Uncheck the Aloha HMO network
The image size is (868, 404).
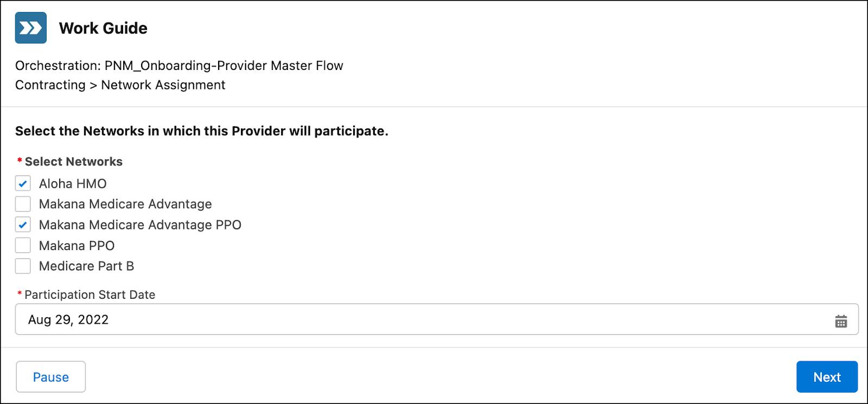tap(22, 183)
